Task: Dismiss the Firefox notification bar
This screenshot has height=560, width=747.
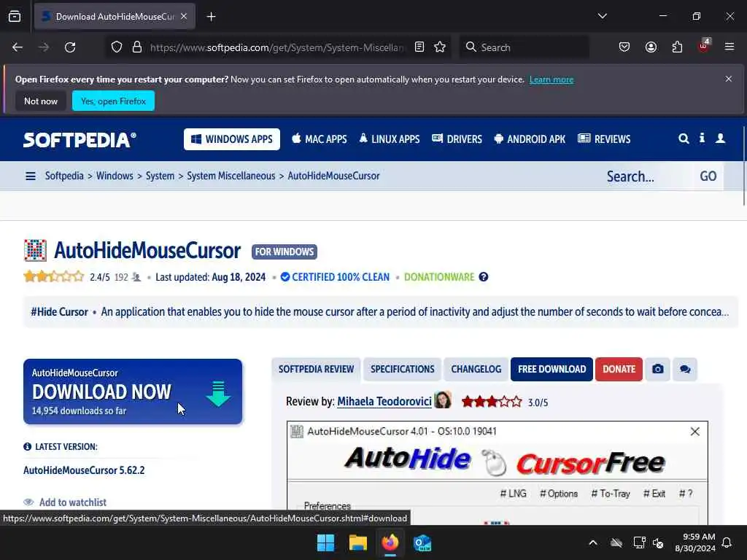Action: point(729,79)
